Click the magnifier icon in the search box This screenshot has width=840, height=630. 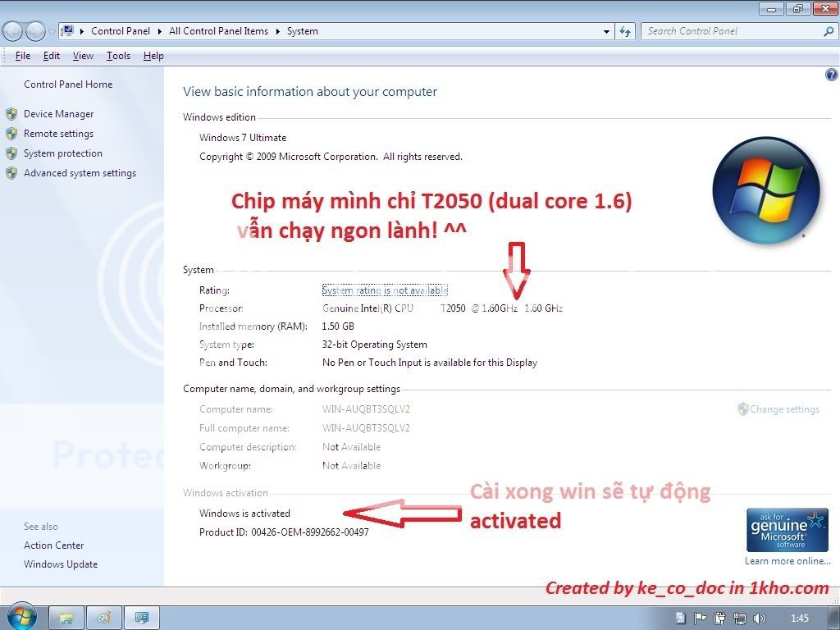(x=829, y=32)
